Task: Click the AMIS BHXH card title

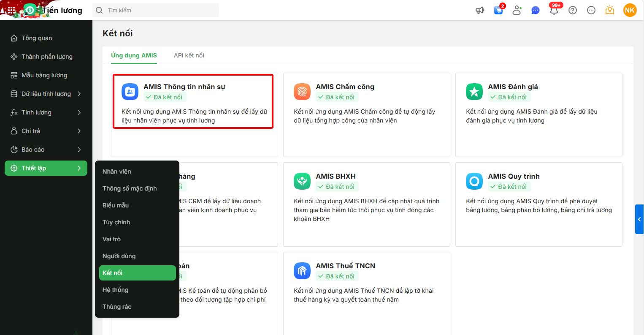Action: click(336, 176)
